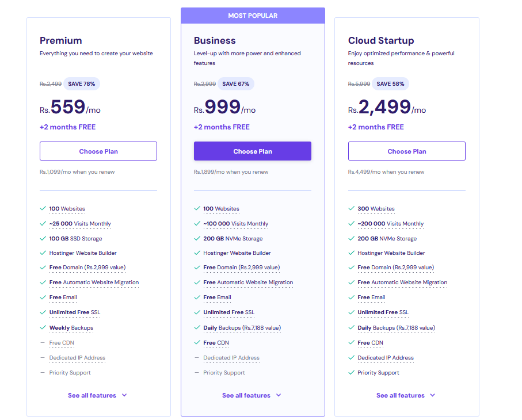This screenshot has width=522, height=420.
Task: Click checkmark beside Business 200 GB NVMe Storage
Action: click(x=197, y=239)
